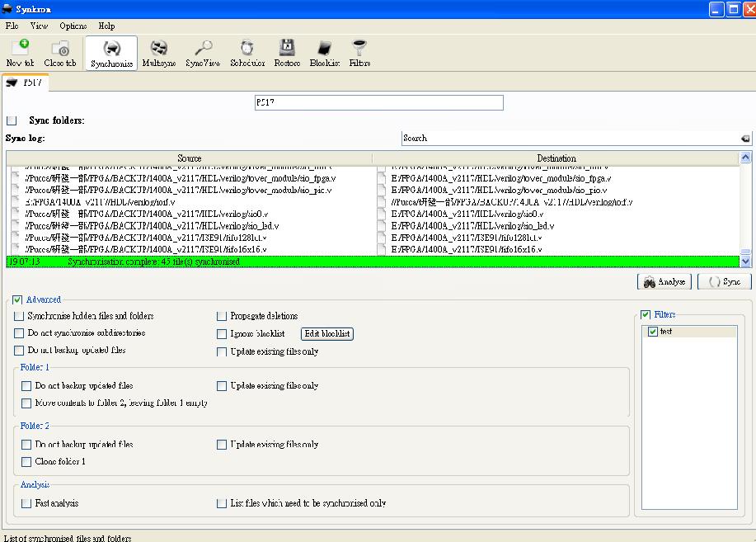Open the Filters tool

(x=359, y=53)
